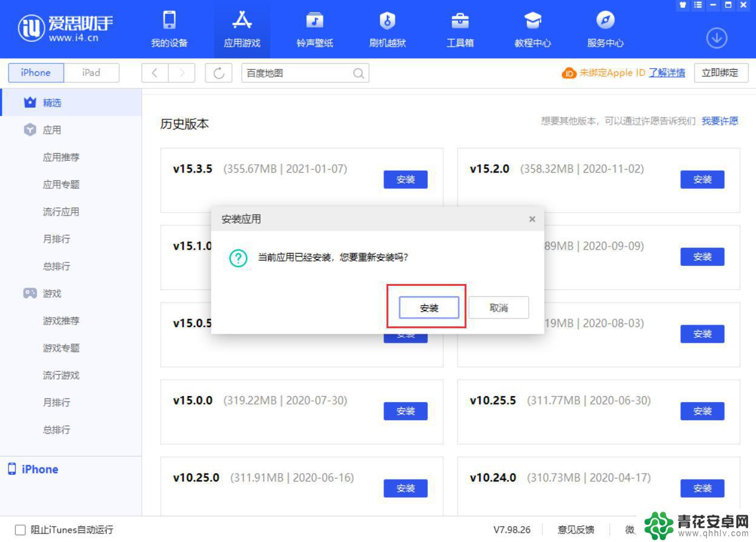The image size is (756, 542).
Task: Open 流行游戏 in the sidebar
Action: 61,375
